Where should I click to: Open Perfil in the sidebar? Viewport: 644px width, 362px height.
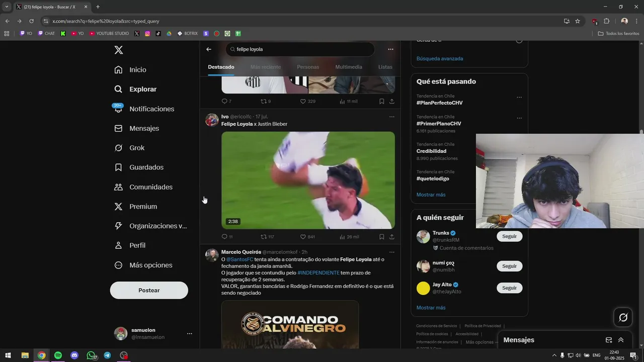point(130,245)
